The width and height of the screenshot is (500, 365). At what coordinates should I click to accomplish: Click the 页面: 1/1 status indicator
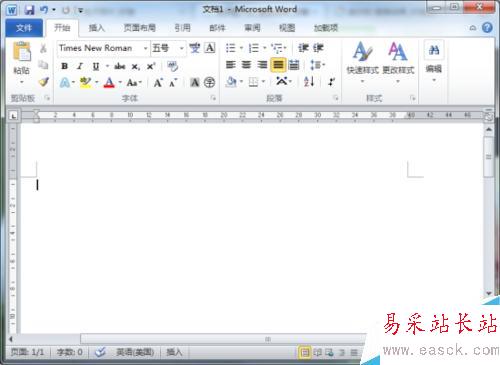tap(27, 352)
